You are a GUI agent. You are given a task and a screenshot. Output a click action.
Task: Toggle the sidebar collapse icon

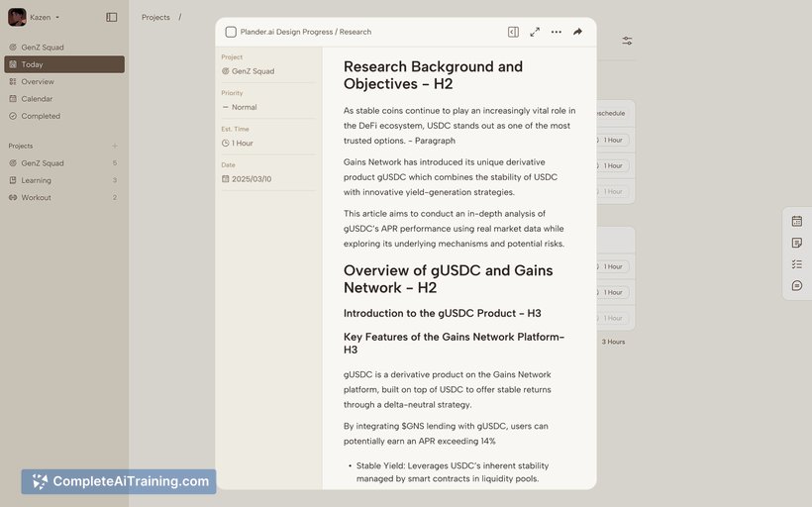112,17
